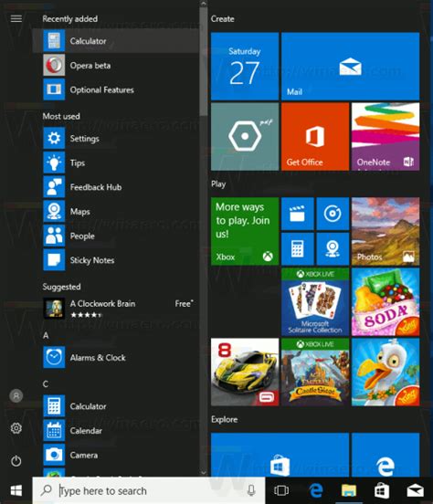The image size is (433, 504).
Task: Open Alarms & Clock
Action: pos(116,357)
